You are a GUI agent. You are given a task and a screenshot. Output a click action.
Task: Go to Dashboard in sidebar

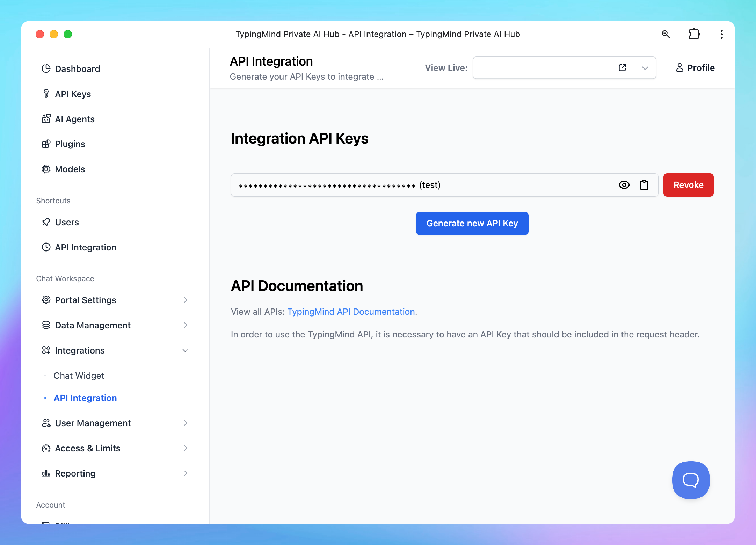click(77, 68)
